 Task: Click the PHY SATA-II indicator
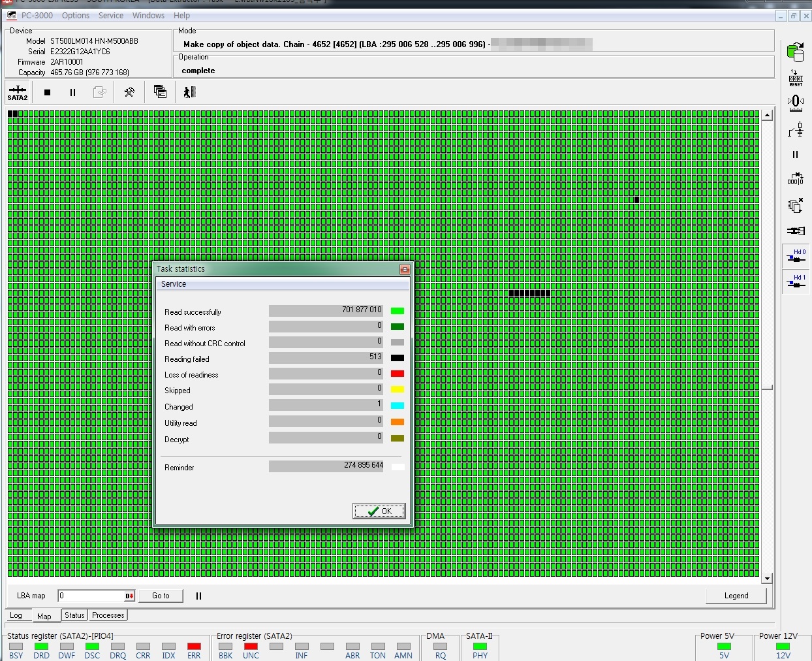click(x=480, y=647)
